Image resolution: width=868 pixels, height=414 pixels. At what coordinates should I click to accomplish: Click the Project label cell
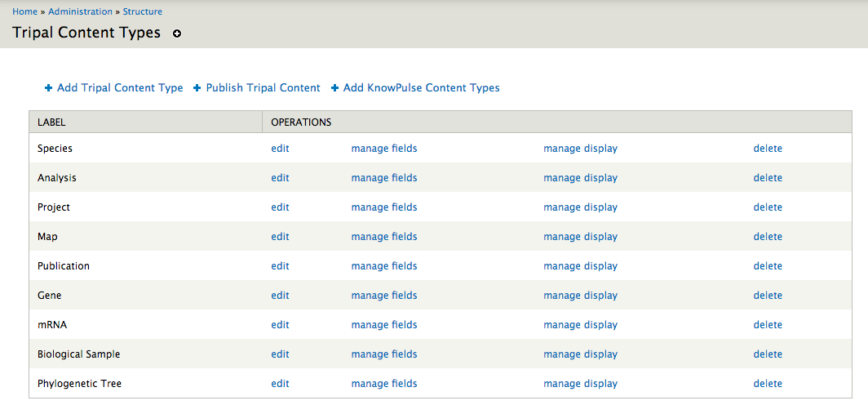145,207
